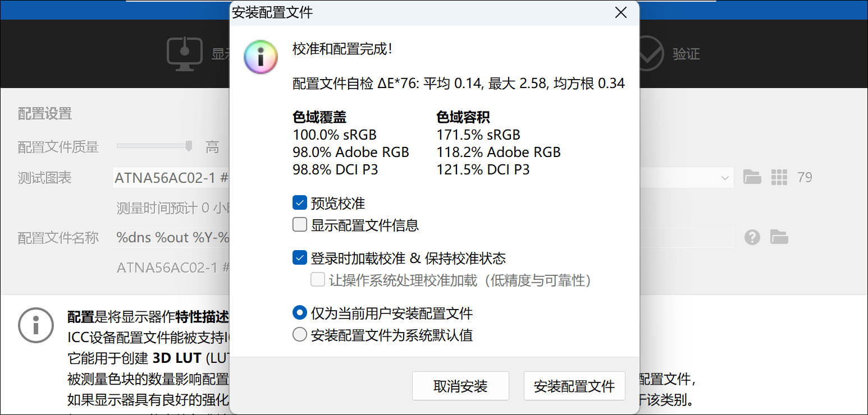Screen dimensions: 868x415
Task: Open the test chart editor grid icon
Action: (x=779, y=177)
